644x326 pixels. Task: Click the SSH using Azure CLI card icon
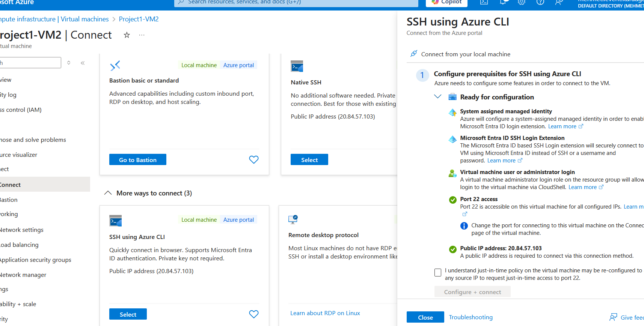(x=116, y=221)
